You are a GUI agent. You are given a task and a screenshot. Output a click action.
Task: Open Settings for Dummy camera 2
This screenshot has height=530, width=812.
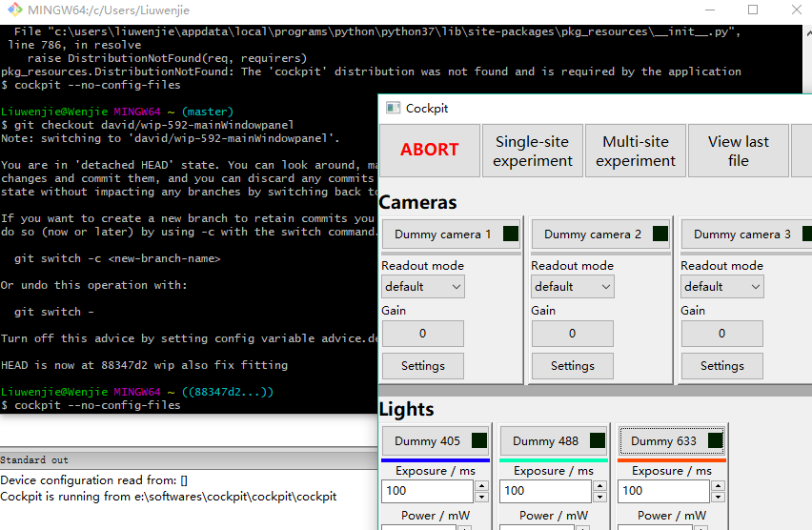tap(573, 366)
